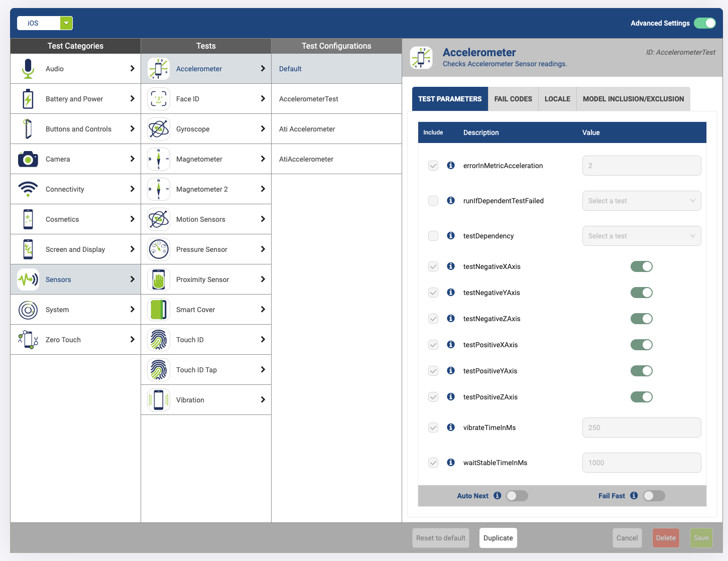This screenshot has height=561, width=728.
Task: Click the Save button
Action: (x=701, y=538)
